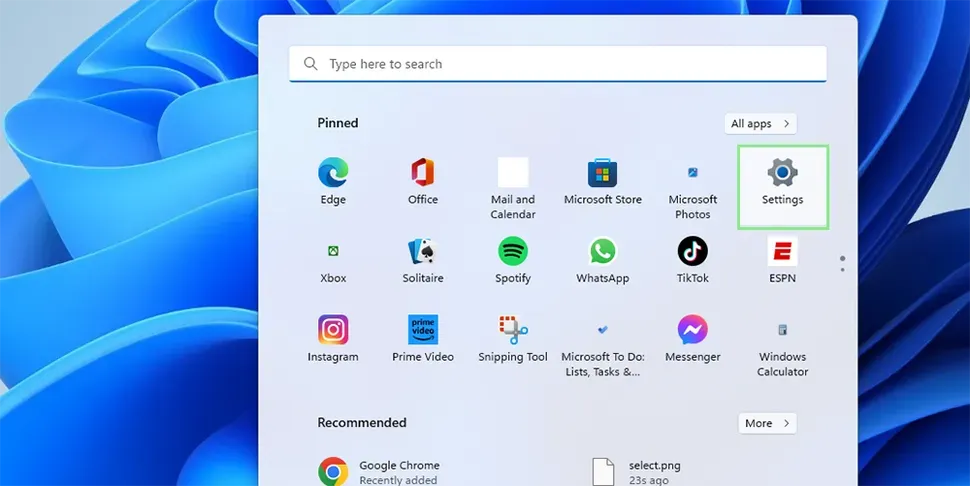
Task: Launch the Instagram app
Action: [x=333, y=339]
